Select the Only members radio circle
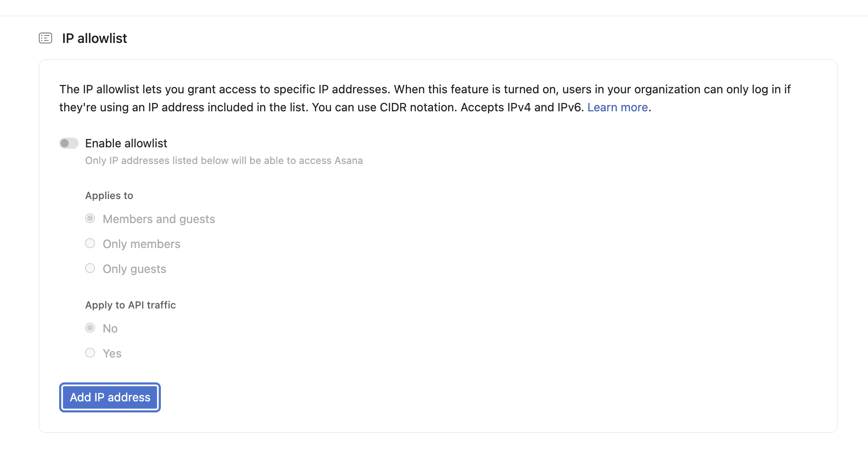868x472 pixels. click(90, 243)
